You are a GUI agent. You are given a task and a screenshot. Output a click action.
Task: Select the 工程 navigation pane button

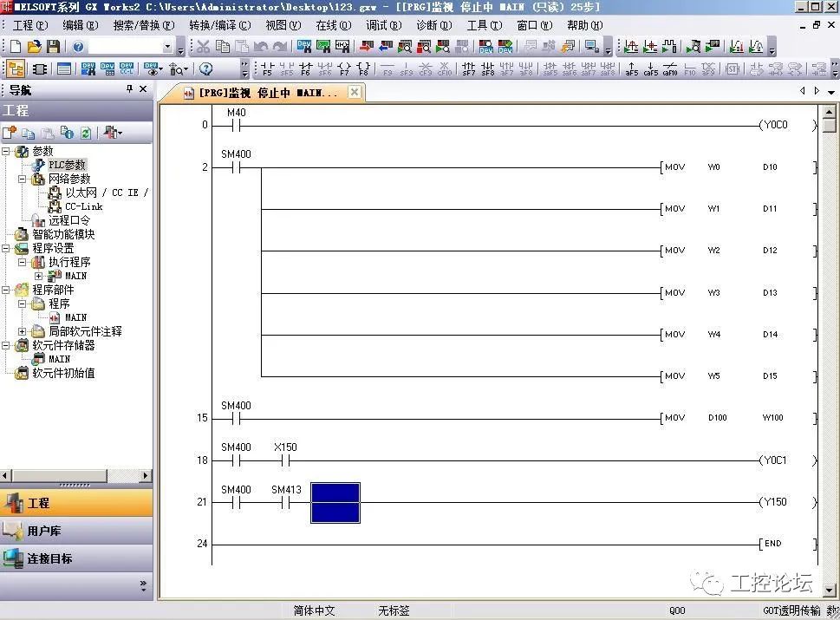click(76, 503)
